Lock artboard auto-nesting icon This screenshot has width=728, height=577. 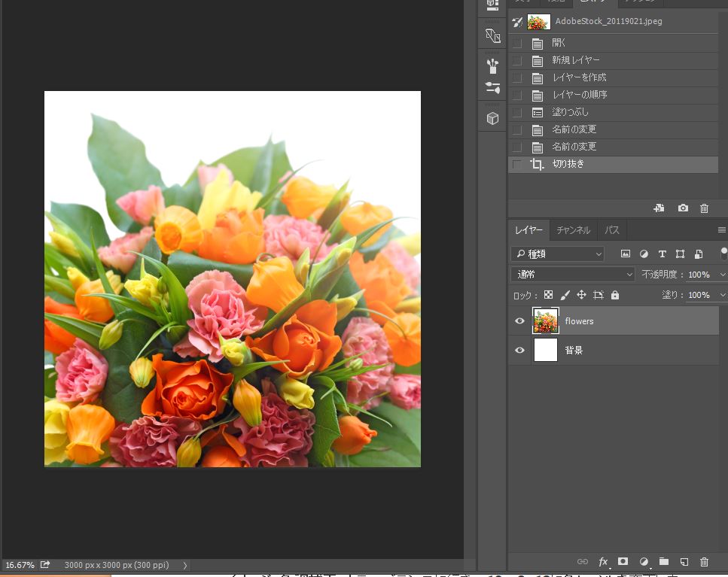(x=598, y=295)
